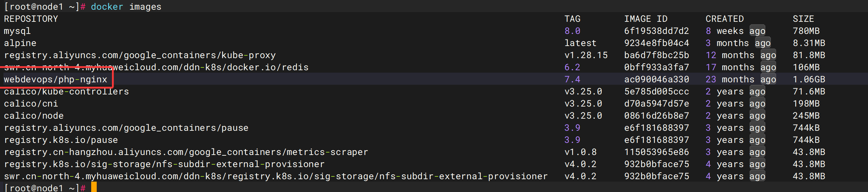Click the metrics-scraper repository path
The height and width of the screenshot is (192, 868).
(186, 152)
